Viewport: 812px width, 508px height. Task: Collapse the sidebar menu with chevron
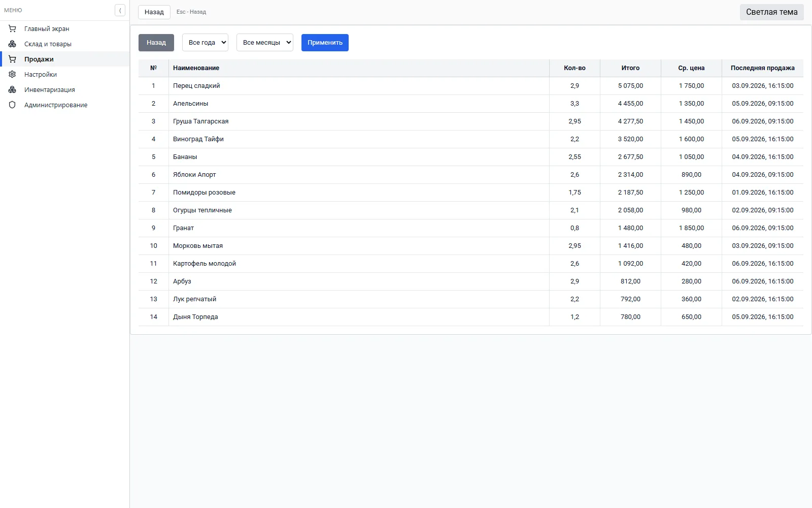(120, 10)
